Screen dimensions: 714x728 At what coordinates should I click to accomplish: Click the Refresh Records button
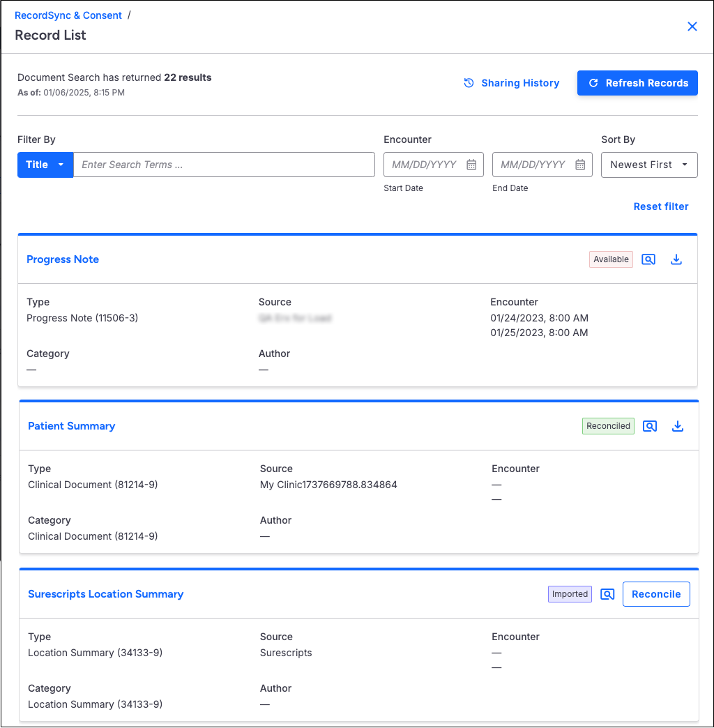click(637, 83)
